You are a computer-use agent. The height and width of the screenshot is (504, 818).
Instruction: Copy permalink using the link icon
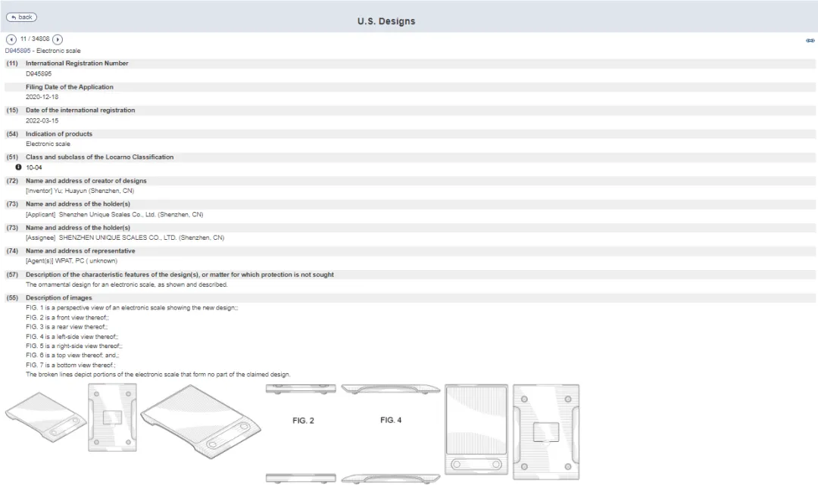click(810, 41)
